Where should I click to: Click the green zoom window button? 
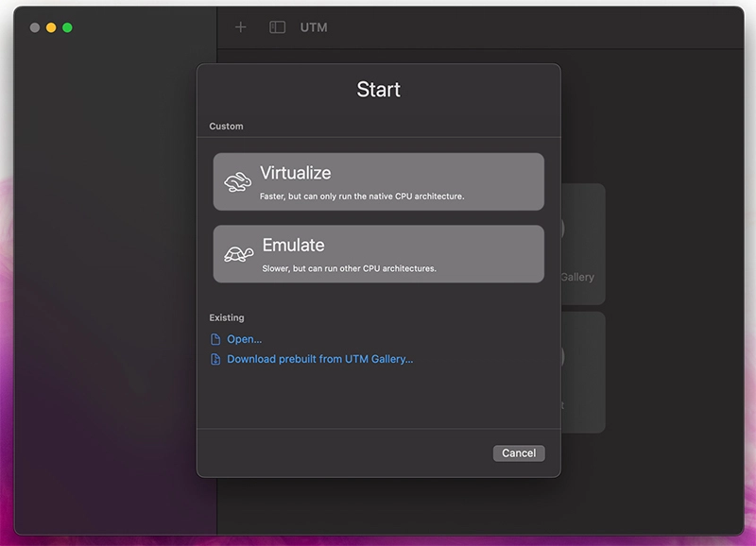point(67,28)
